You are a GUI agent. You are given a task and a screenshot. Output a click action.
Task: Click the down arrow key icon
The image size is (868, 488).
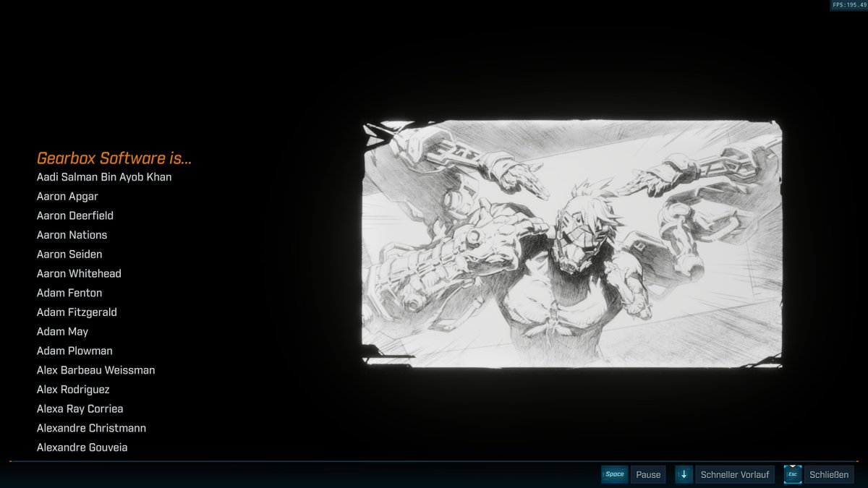[684, 475]
